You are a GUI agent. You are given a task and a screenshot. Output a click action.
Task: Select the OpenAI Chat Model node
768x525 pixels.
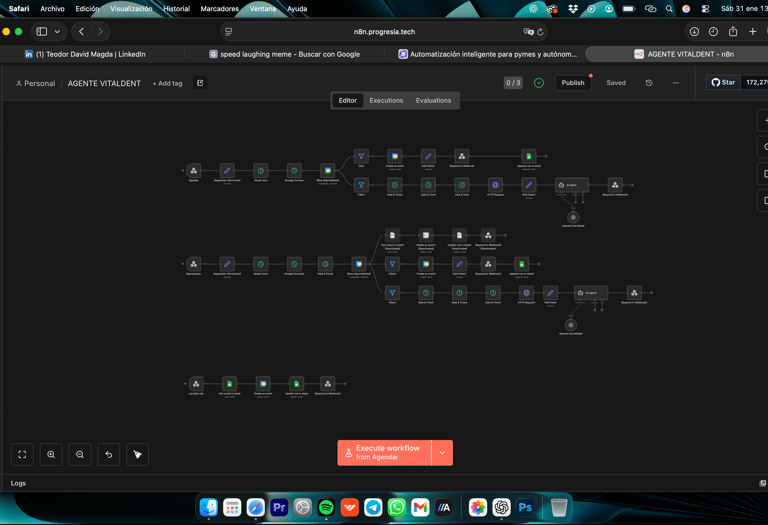point(573,217)
